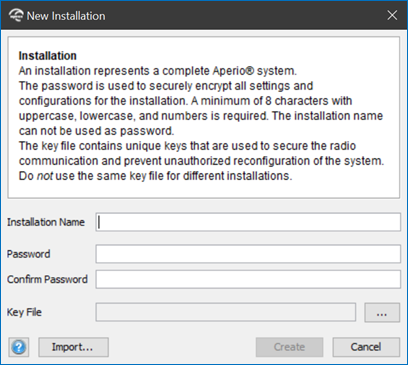Click the Import... button
The image size is (408, 365).
tap(73, 347)
